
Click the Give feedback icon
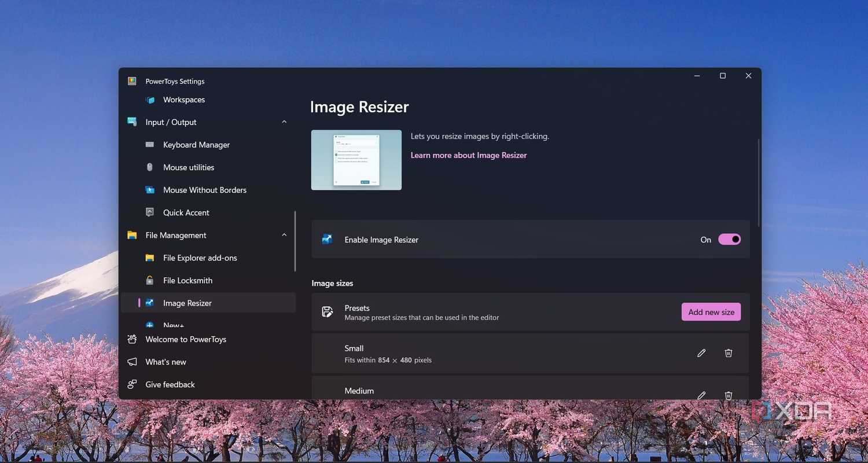click(x=132, y=384)
